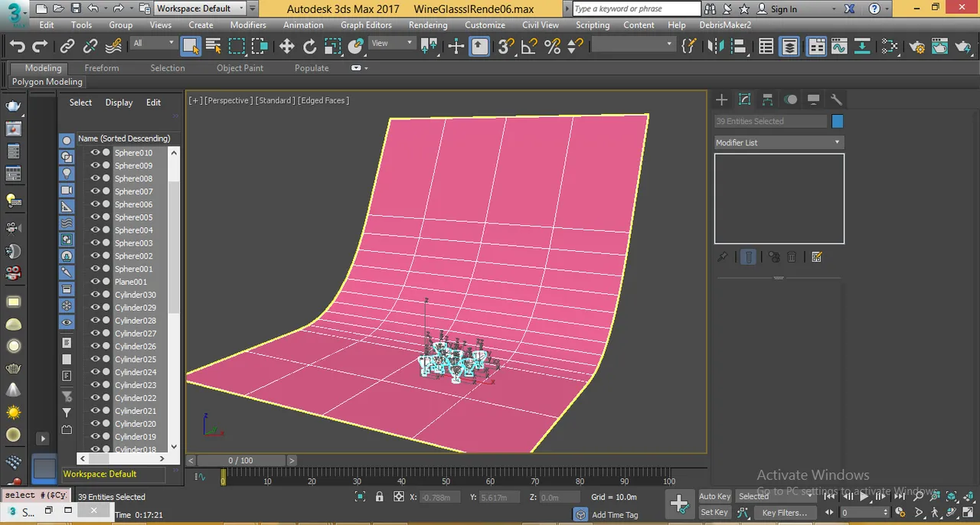
Task: Toggle Selection Lock padlock in status bar
Action: (x=379, y=497)
